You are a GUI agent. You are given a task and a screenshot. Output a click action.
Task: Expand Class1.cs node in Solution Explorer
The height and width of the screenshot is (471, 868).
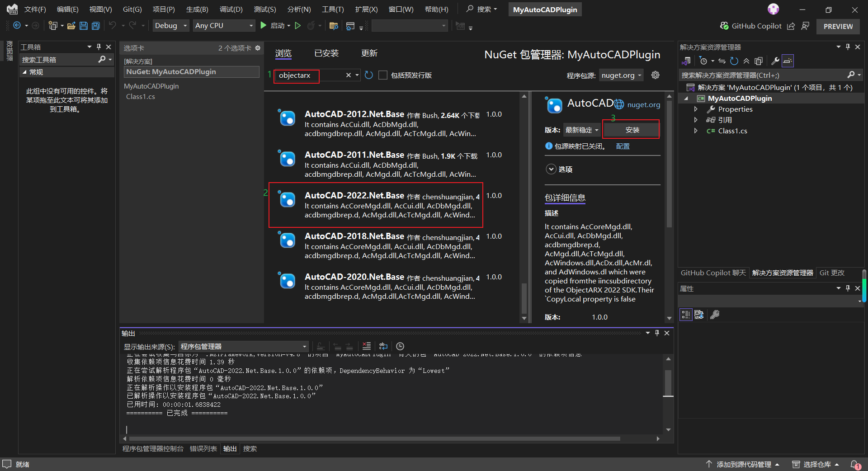(696, 131)
